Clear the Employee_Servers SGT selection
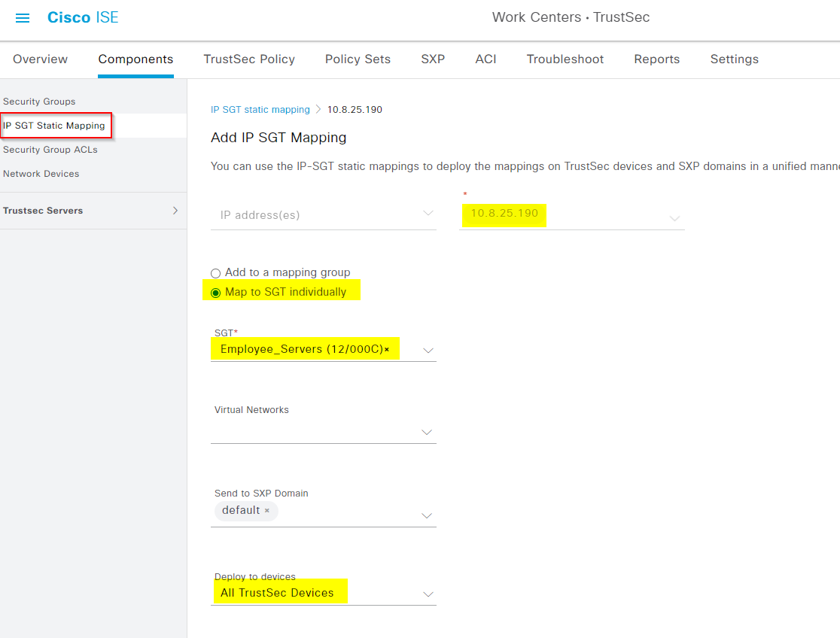Image resolution: width=840 pixels, height=638 pixels. tap(387, 350)
